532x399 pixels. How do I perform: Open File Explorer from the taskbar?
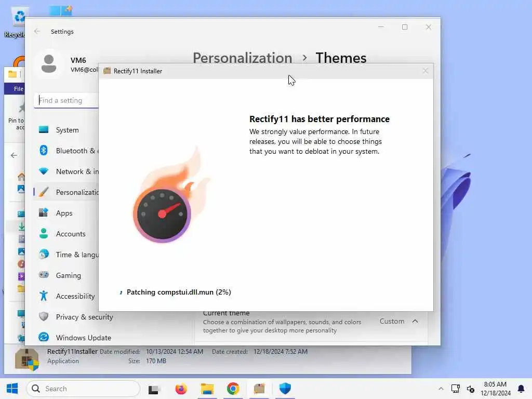pyautogui.click(x=207, y=389)
